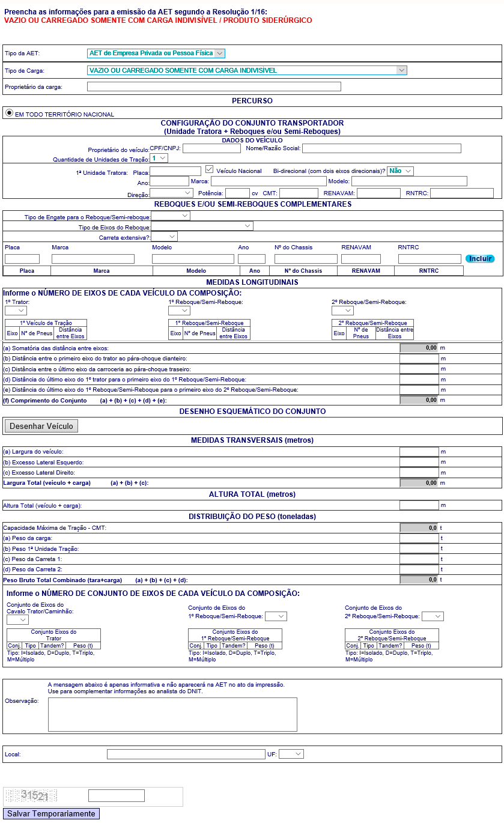Open the UF state dropdown
Screen dimensions: 504x823
click(x=291, y=754)
